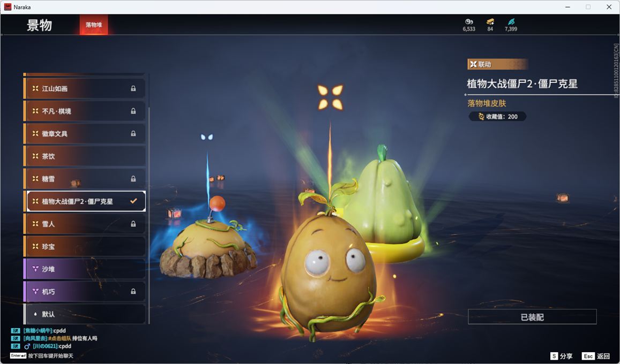Image resolution: width=620 pixels, height=364 pixels.
Task: Click the teal feather currency icon
Action: coord(511,22)
